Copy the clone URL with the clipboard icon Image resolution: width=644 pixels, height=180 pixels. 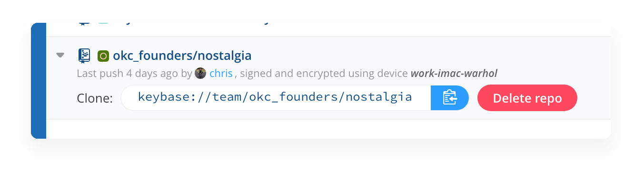450,98
